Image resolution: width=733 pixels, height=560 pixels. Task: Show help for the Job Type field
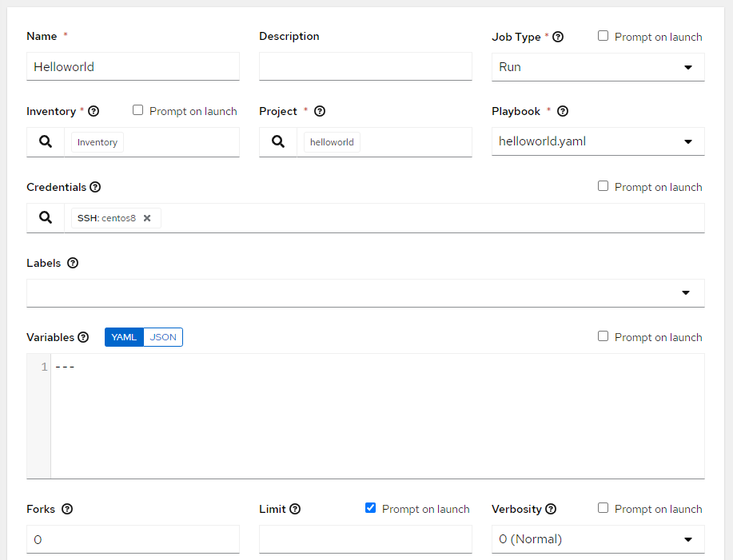(558, 37)
